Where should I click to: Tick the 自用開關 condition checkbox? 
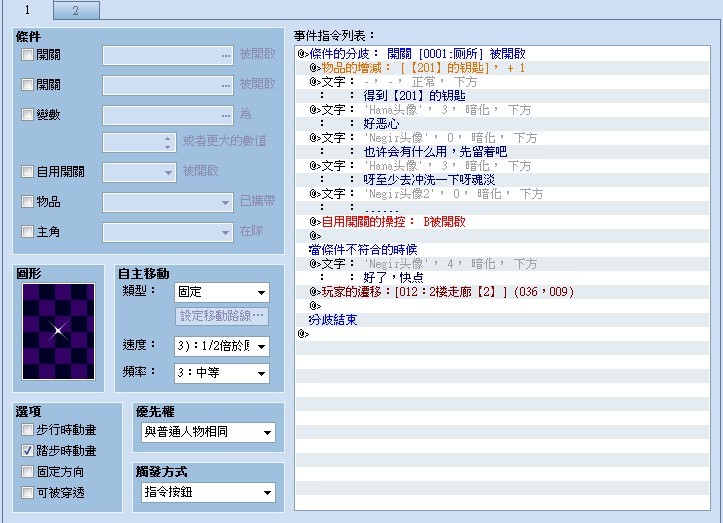pos(27,172)
